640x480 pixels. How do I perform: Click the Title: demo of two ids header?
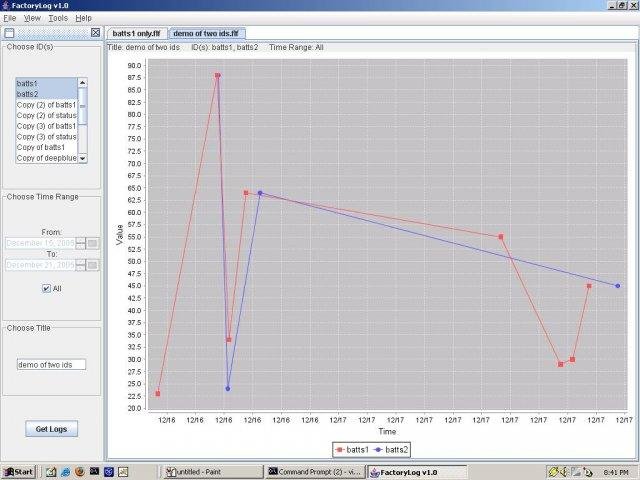(x=144, y=47)
